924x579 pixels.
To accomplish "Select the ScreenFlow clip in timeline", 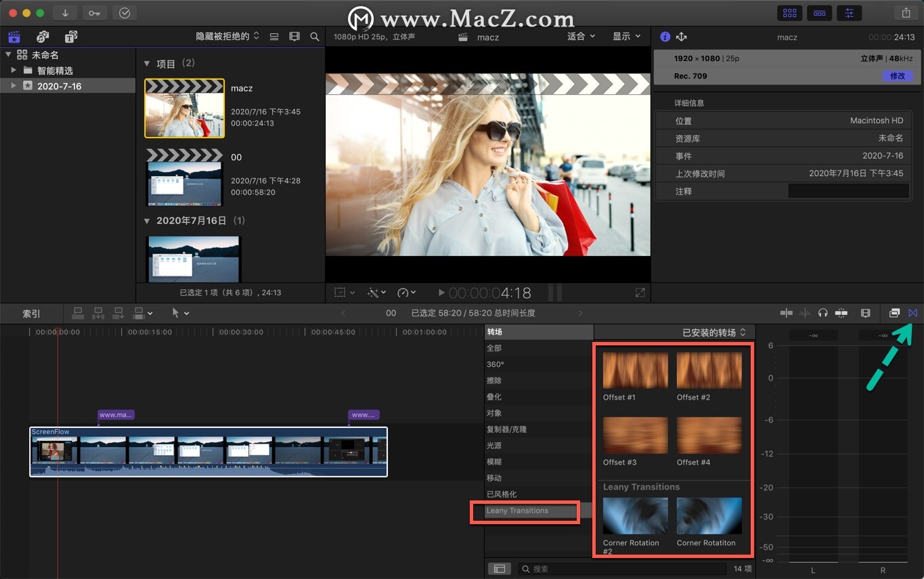I will [x=208, y=452].
